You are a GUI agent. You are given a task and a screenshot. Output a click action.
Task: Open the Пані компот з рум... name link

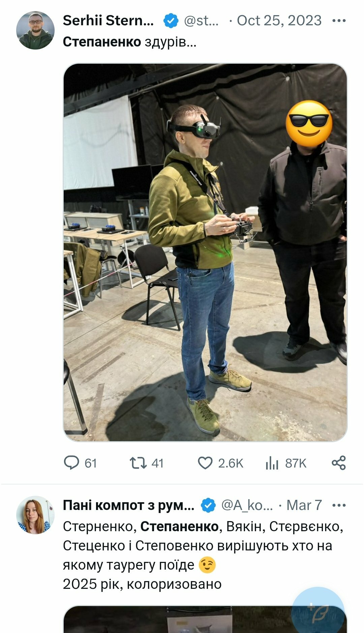[128, 505]
